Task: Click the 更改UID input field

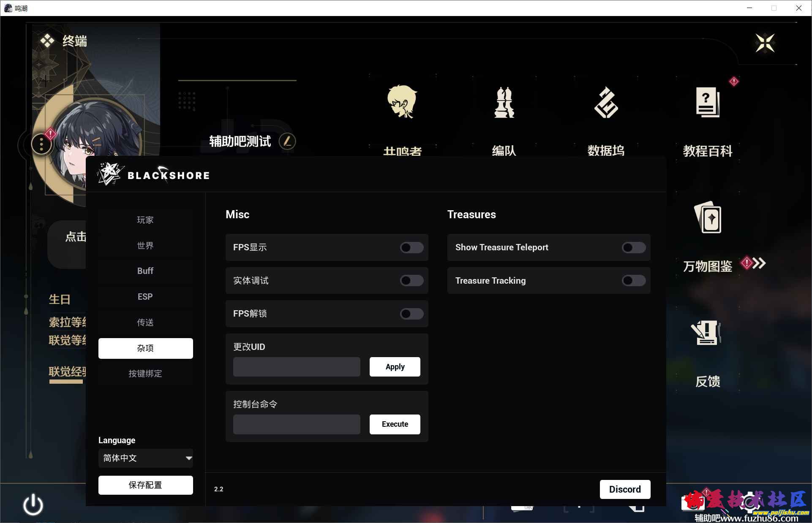Action: (x=296, y=367)
